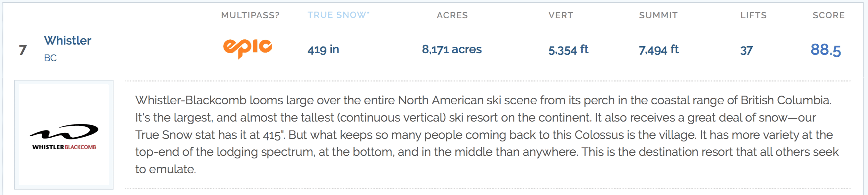Click the Whistler-Blackcomb description paragraph
This screenshot has height=195, width=868.
pyautogui.click(x=487, y=135)
